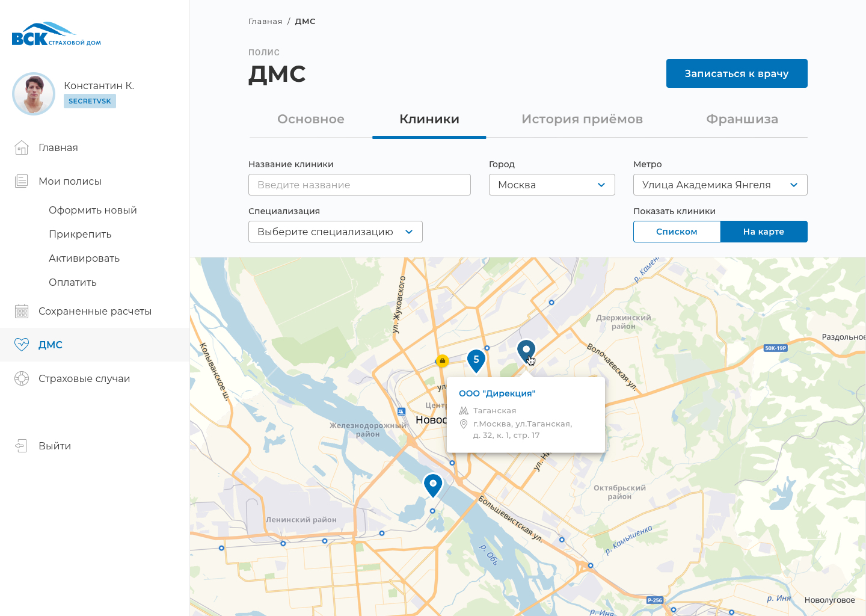Click the Новолуговое map label

[x=830, y=600]
